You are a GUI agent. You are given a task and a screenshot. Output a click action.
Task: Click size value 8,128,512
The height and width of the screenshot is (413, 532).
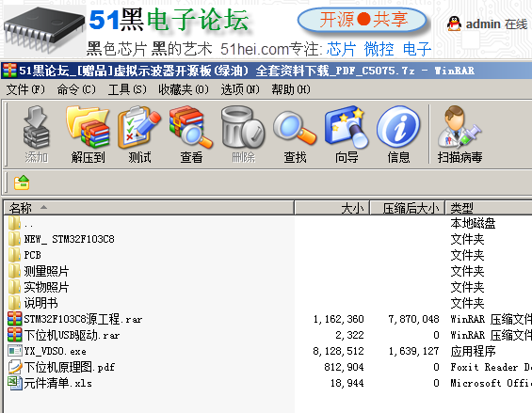coord(338,351)
